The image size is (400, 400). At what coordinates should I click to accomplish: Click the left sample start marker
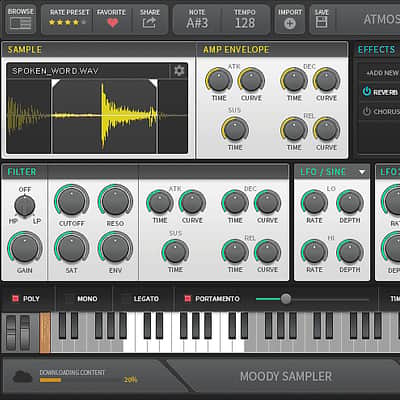[x=55, y=83]
